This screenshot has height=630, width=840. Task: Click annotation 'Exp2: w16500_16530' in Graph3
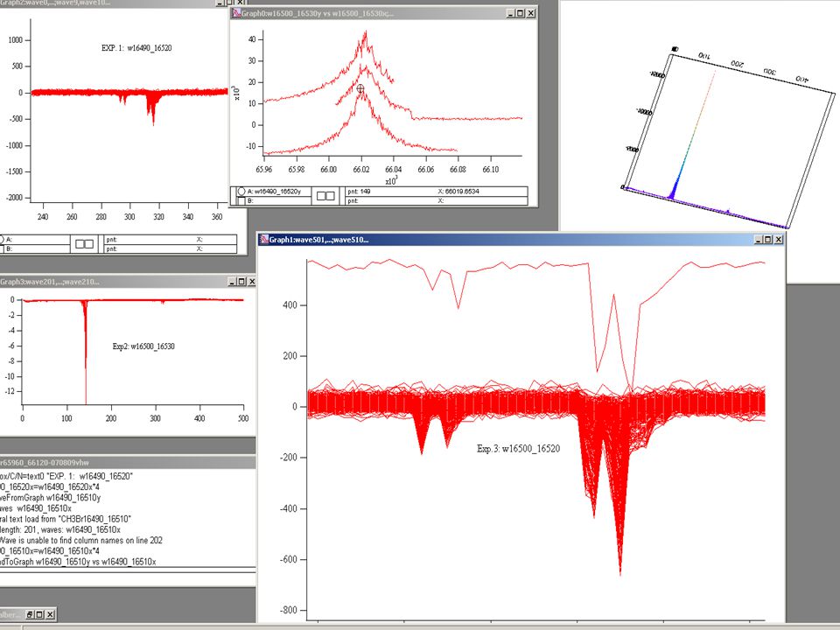[x=143, y=346]
